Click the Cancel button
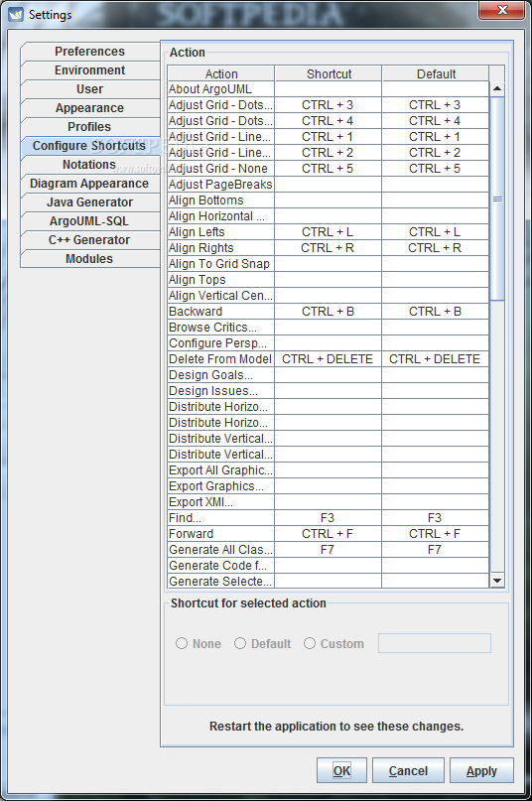This screenshot has height=801, width=532. coord(408,770)
